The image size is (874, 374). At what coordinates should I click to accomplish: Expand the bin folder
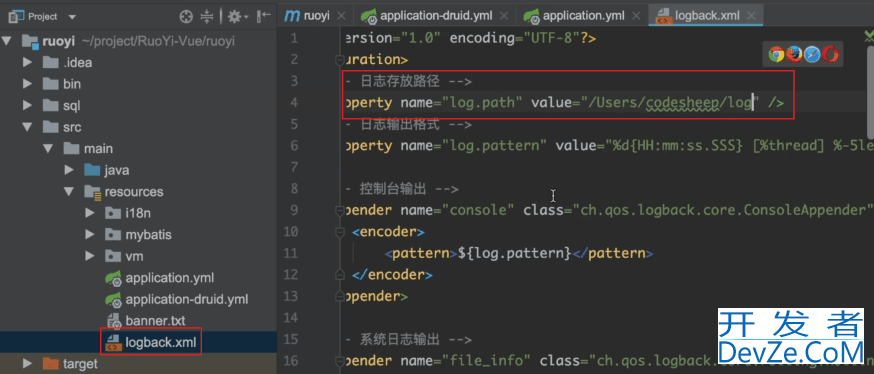tap(27, 84)
